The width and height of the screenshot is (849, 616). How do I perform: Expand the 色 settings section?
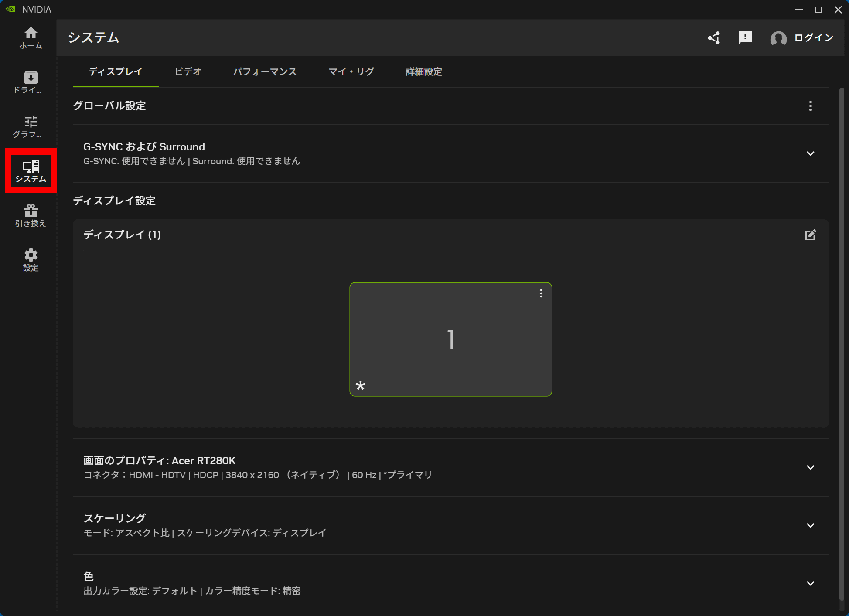pos(450,583)
